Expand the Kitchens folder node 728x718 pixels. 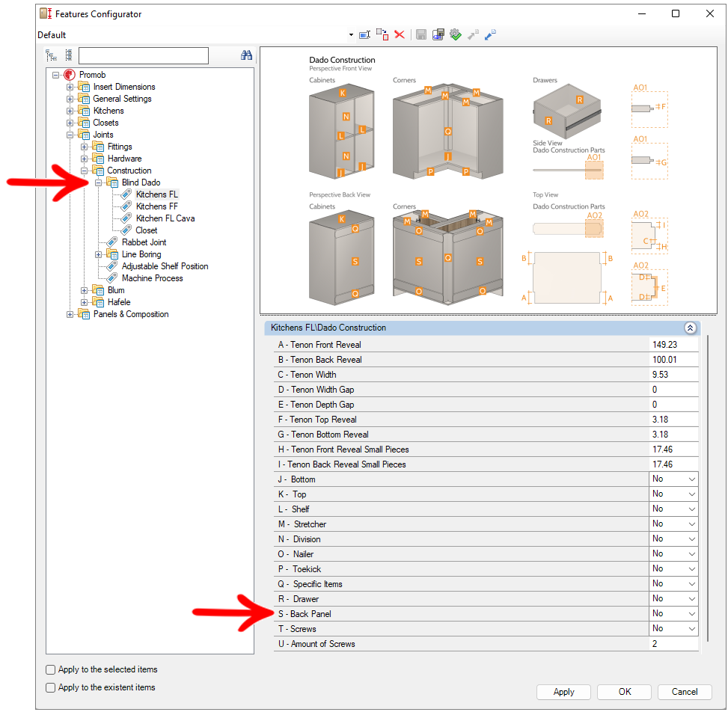tap(70, 111)
